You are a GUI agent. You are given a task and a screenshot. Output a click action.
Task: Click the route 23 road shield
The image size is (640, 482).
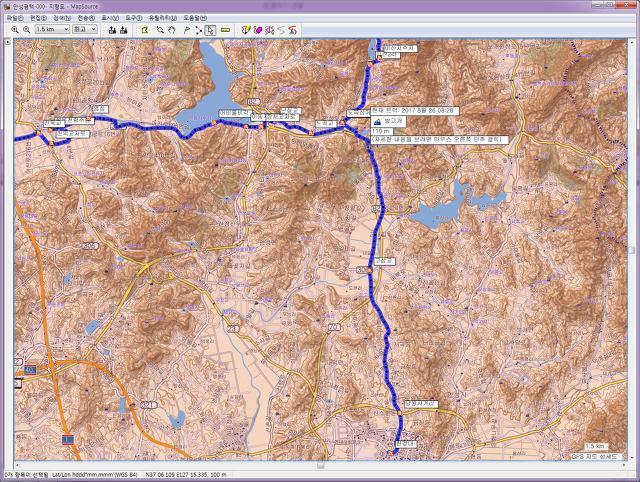tap(233, 329)
